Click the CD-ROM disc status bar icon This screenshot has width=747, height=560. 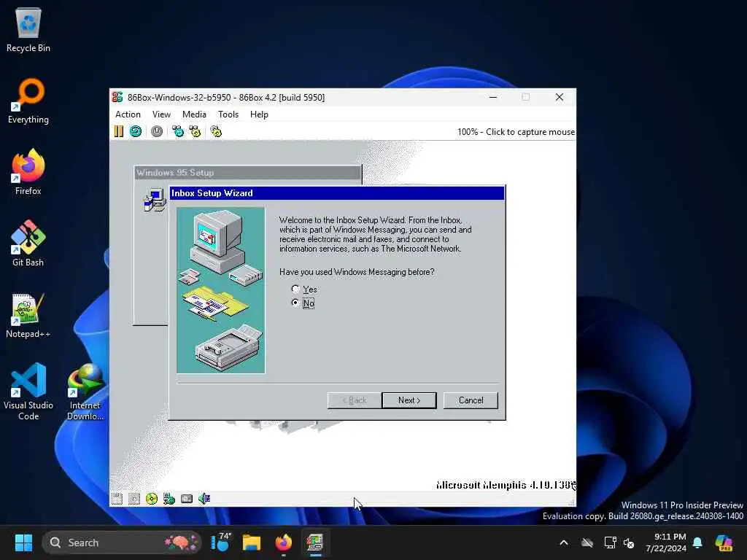pos(152,499)
